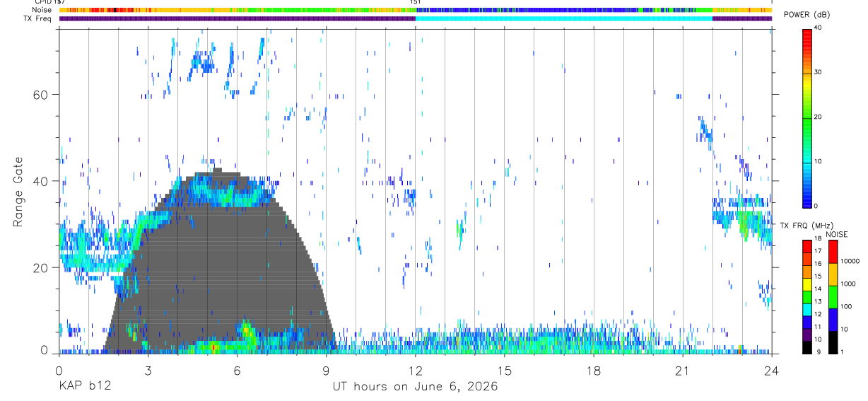Click the UT hours on June 6, 2026 title
Viewport: 868px width, 401px height.
pyautogui.click(x=415, y=387)
